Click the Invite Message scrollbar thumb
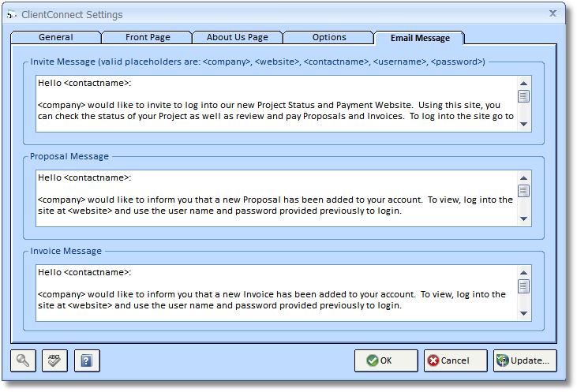The width and height of the screenshot is (577, 392). coord(523,96)
